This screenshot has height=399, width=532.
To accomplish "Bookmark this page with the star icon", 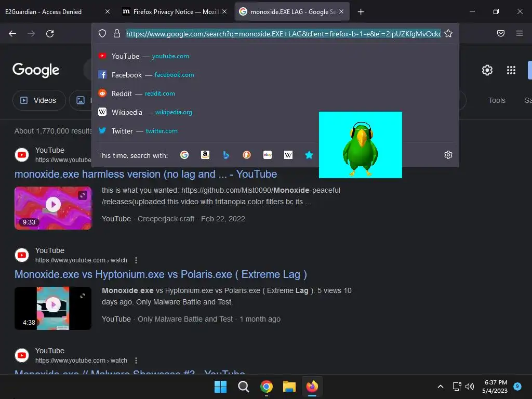I will 448,33.
